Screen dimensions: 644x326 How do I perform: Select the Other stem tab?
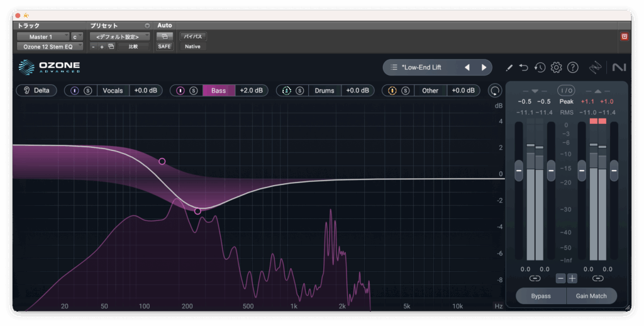coord(430,91)
